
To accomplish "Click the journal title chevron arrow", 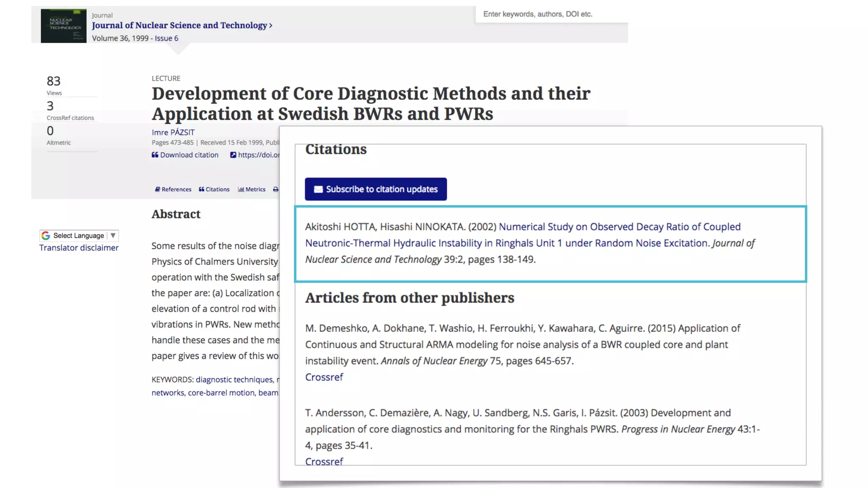I will click(271, 26).
